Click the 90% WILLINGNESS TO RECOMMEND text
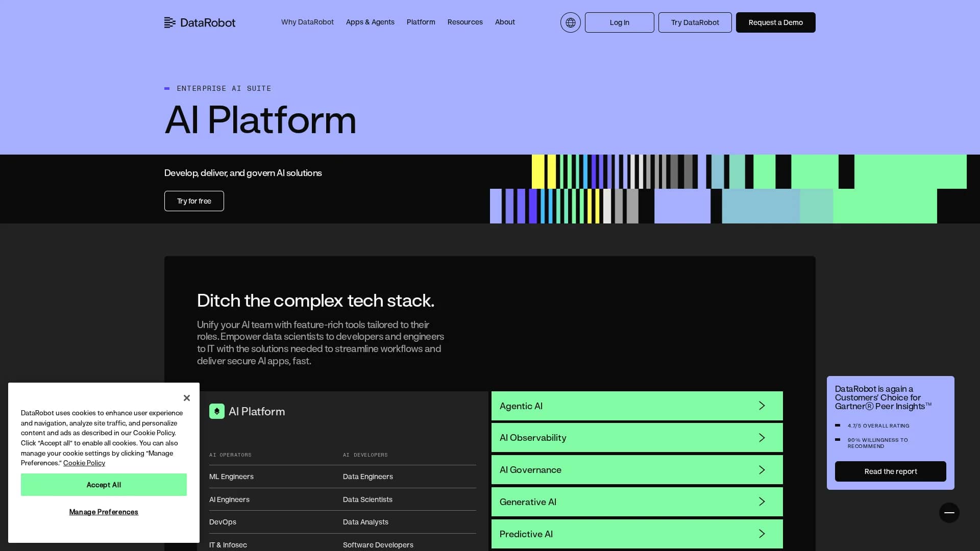The width and height of the screenshot is (980, 551). 877,443
